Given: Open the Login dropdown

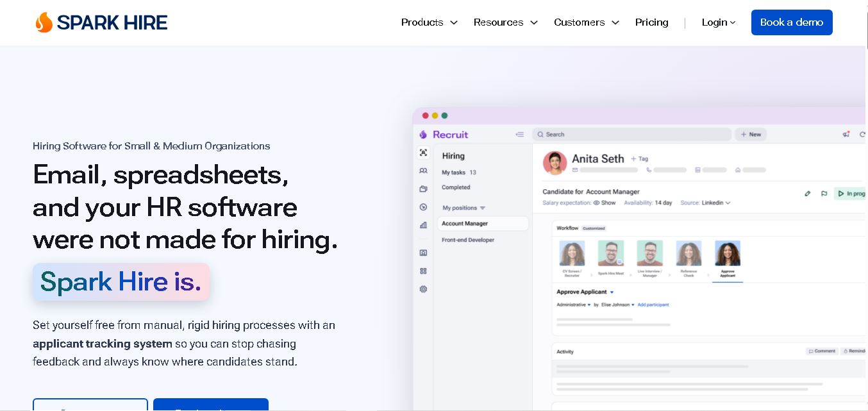Looking at the screenshot, I should pos(719,22).
